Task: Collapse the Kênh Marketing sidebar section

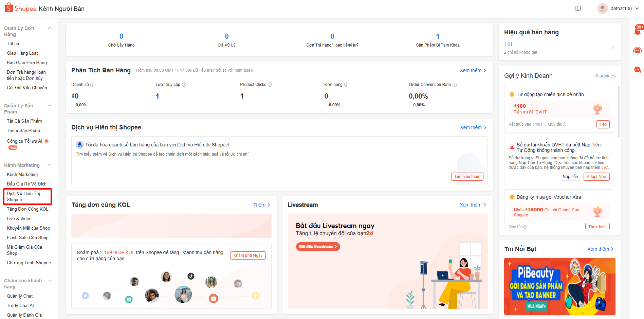Action: click(x=50, y=165)
